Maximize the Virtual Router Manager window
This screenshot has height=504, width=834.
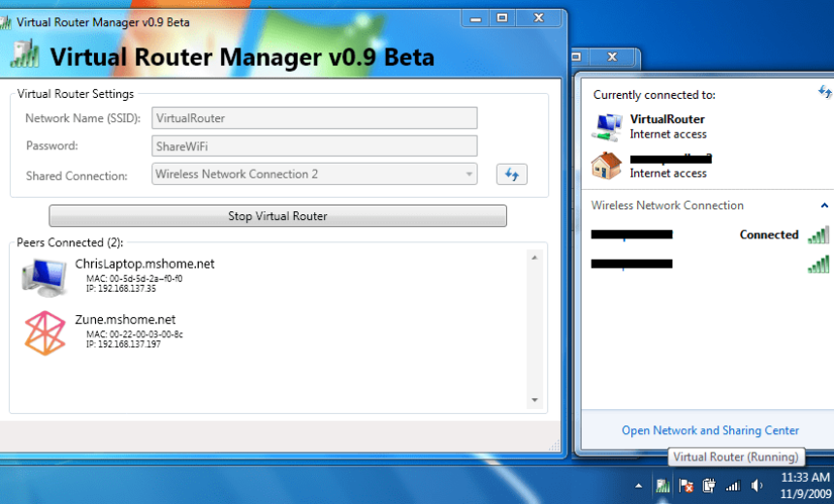502,18
